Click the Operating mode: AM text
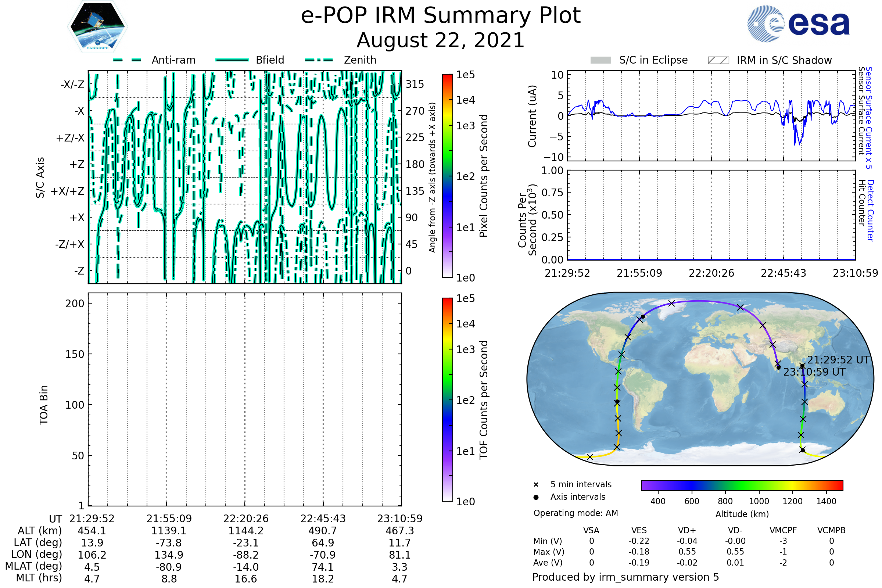Viewport: 882px width, 588px height. 576,513
